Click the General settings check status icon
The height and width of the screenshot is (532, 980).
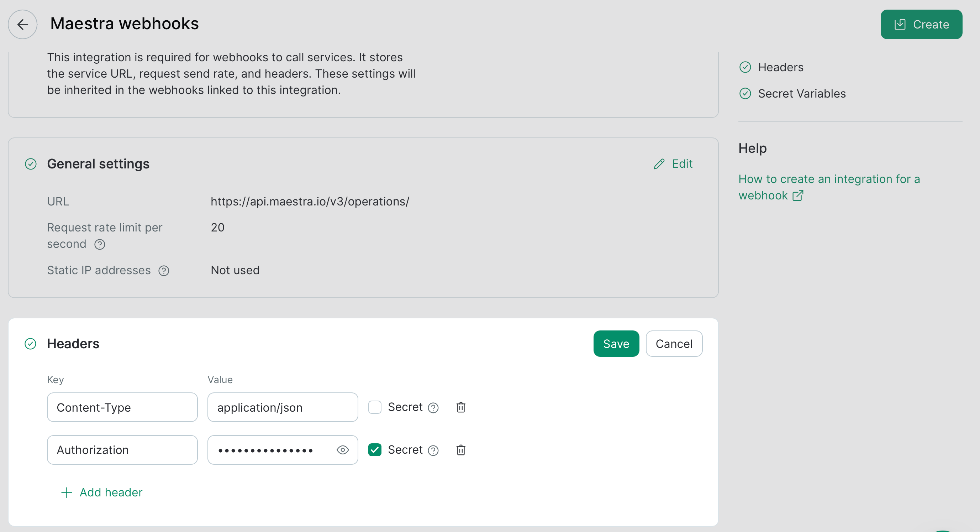31,164
